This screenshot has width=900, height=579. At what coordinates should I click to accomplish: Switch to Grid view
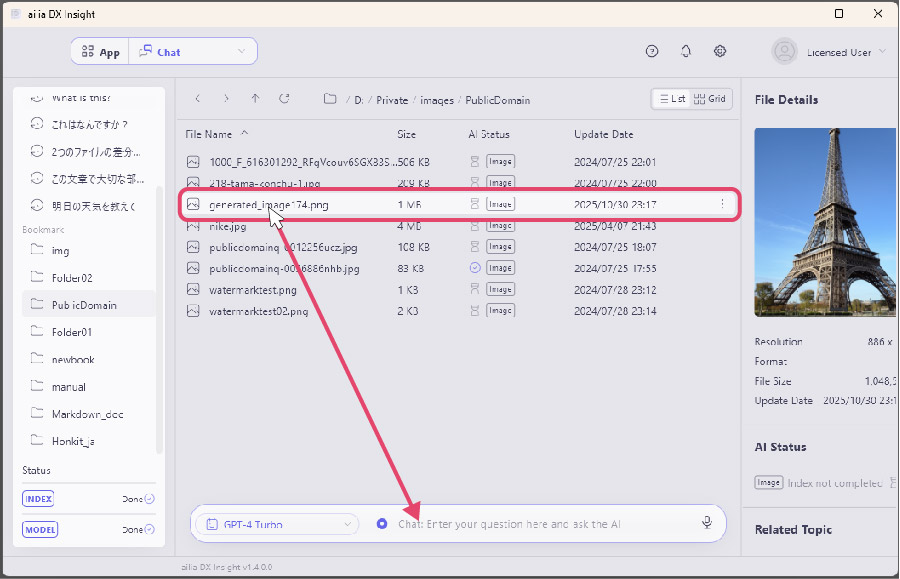click(710, 99)
